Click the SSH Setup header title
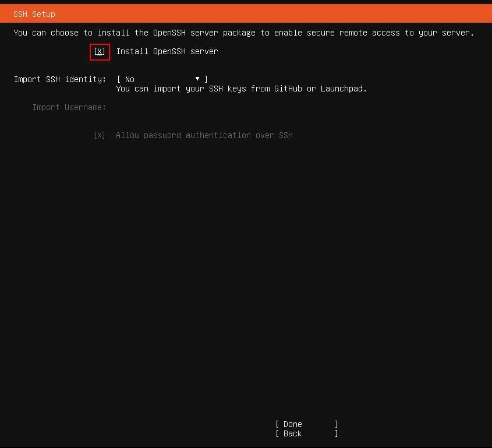This screenshot has height=448, width=492. click(x=34, y=14)
